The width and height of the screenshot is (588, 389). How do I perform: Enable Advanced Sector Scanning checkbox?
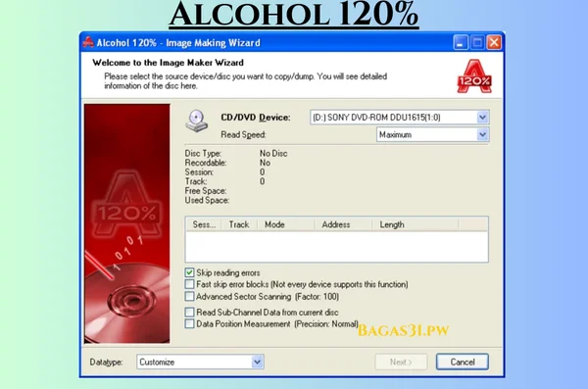189,296
